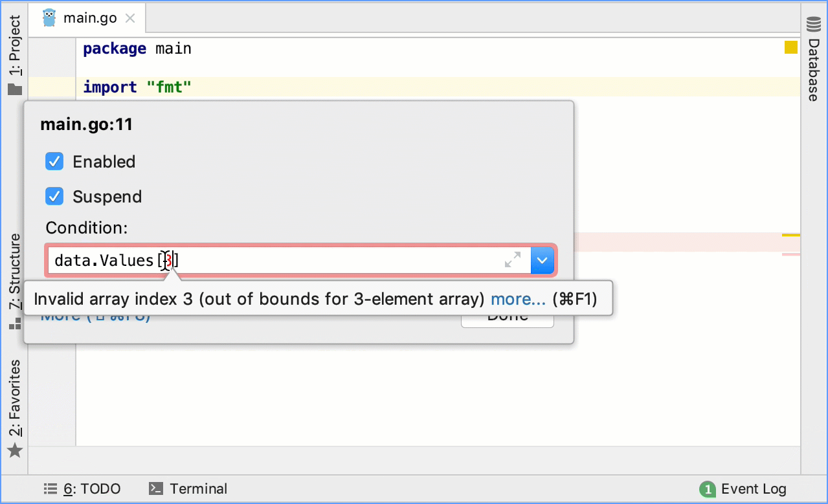Image resolution: width=828 pixels, height=504 pixels.
Task: Uncheck the Enabled breakpoint checkbox
Action: pos(54,162)
